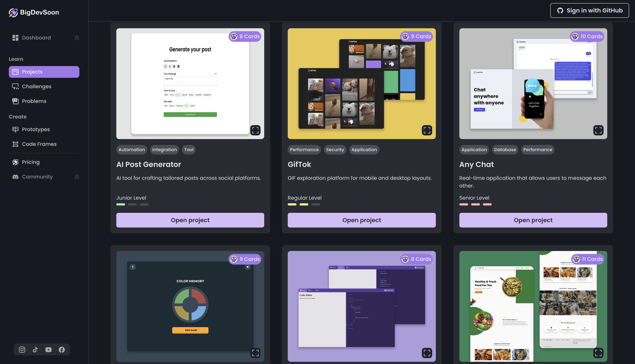Expand GifTok preview to fullscreen
Screen dimensions: 635x364
coord(427,130)
